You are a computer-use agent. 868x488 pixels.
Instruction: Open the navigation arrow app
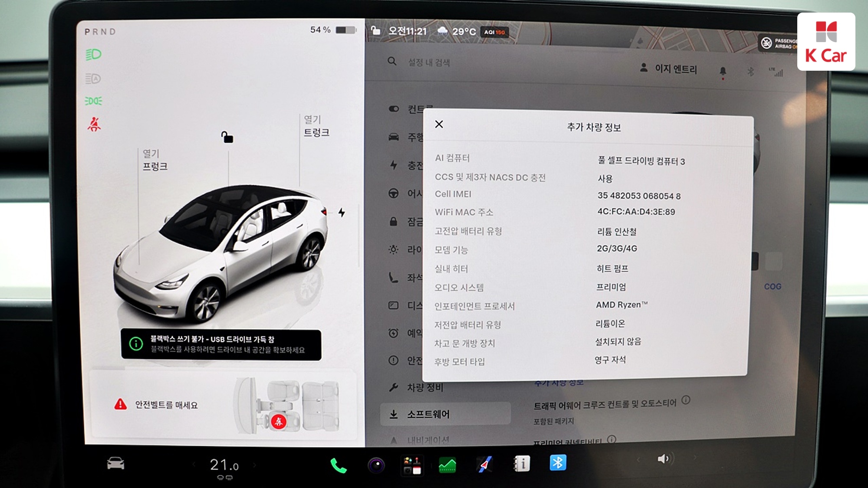coord(484,465)
